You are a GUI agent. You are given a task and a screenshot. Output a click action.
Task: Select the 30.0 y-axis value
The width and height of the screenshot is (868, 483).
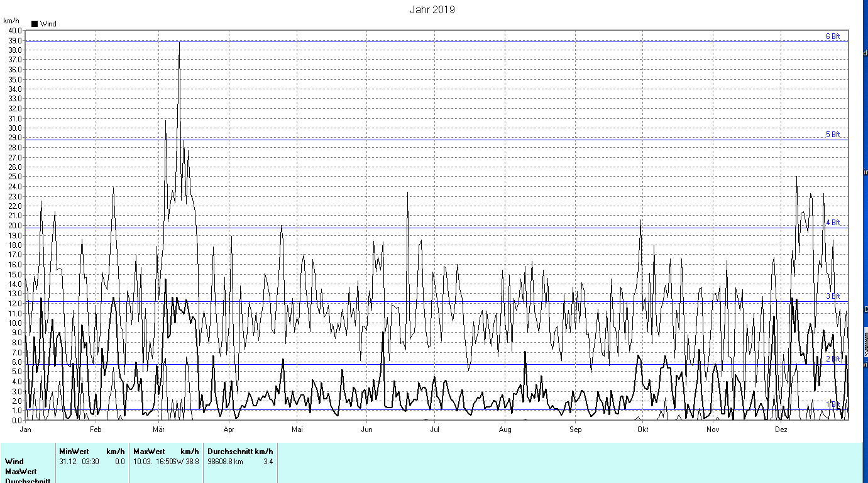pyautogui.click(x=14, y=128)
